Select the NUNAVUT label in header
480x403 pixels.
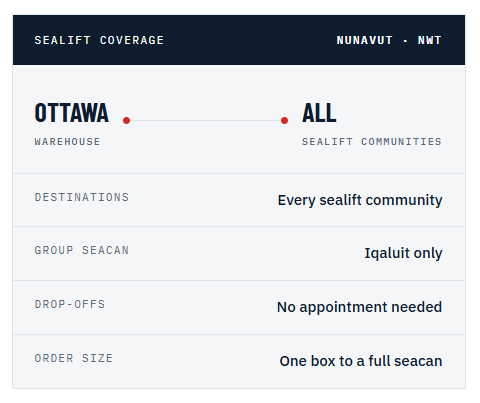(x=364, y=40)
